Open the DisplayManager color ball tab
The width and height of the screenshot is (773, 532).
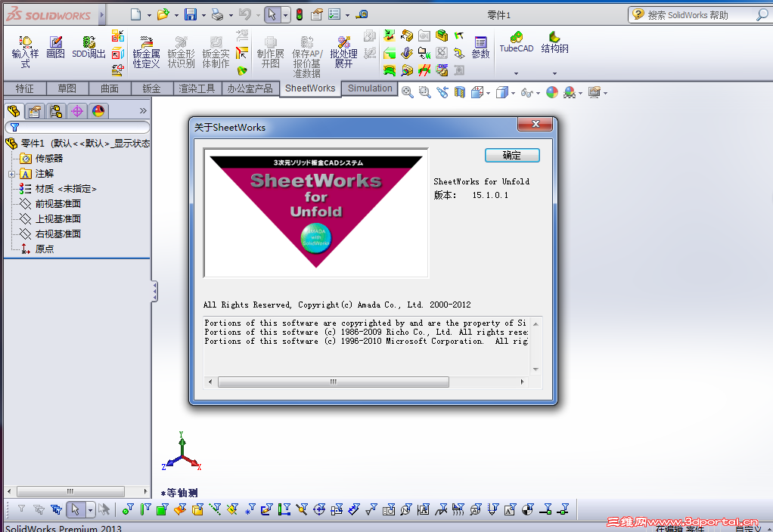[98, 111]
